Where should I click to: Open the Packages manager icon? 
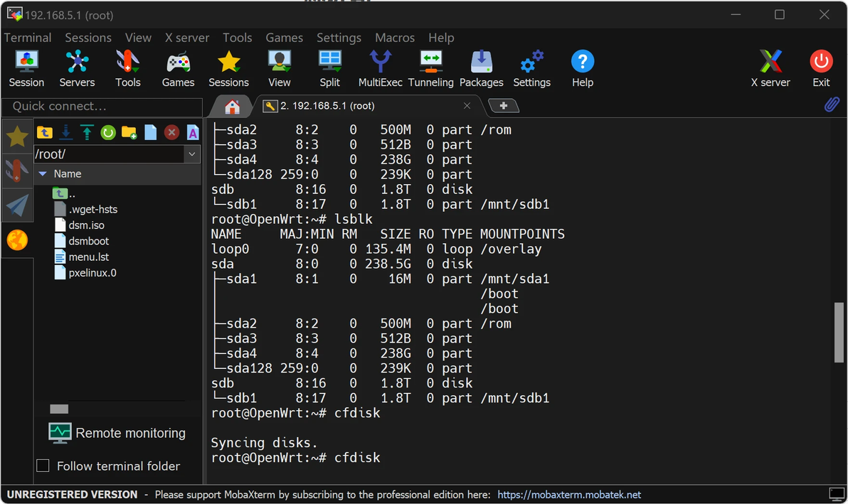point(481,69)
